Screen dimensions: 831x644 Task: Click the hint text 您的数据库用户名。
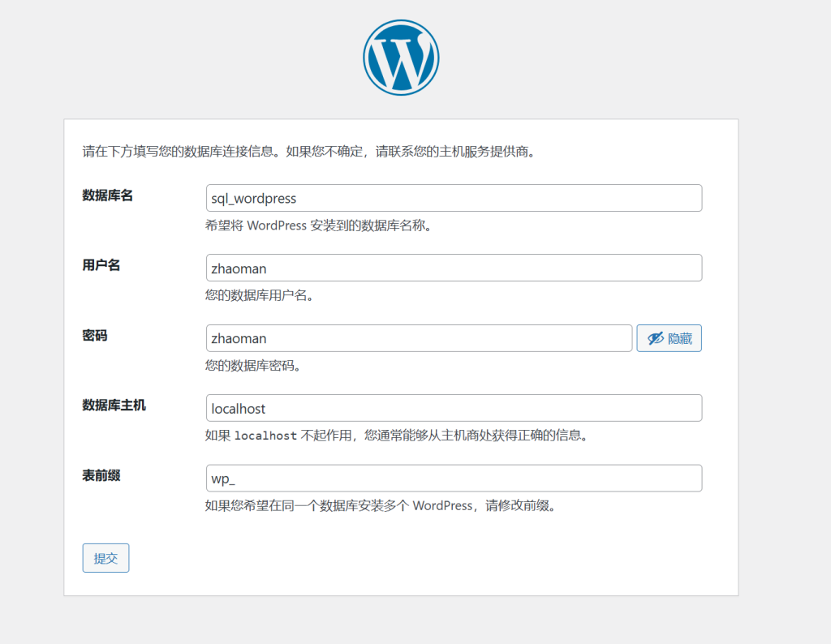(260, 295)
